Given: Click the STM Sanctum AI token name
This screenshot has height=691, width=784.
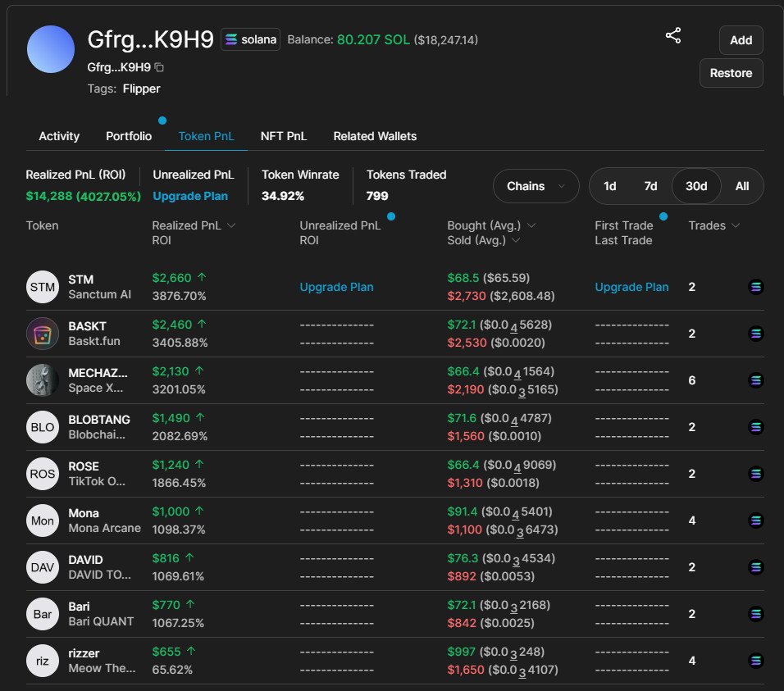Looking at the screenshot, I should pos(99,287).
